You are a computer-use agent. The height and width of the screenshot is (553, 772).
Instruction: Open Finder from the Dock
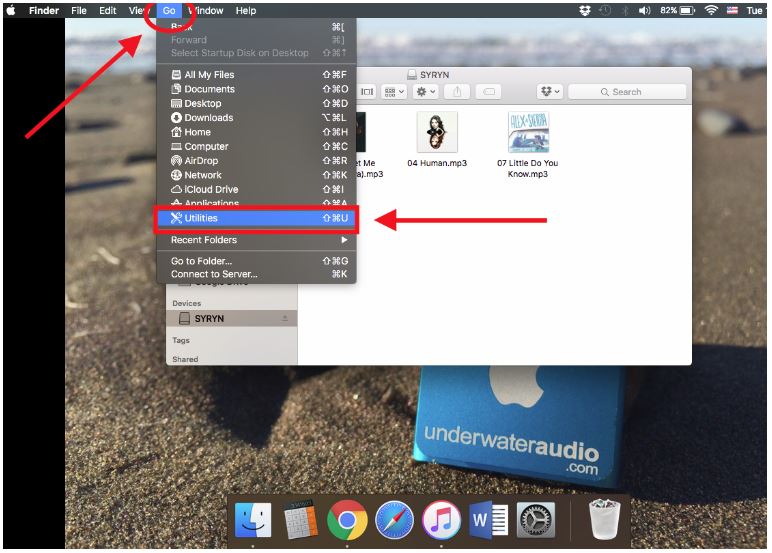click(x=253, y=520)
